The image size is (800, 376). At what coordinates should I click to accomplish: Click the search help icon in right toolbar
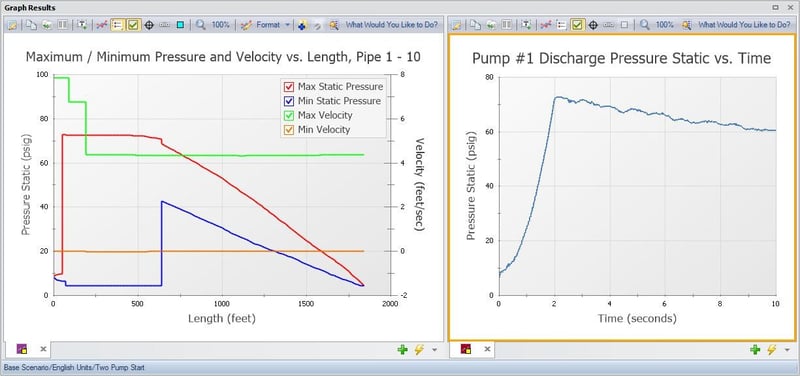point(686,24)
